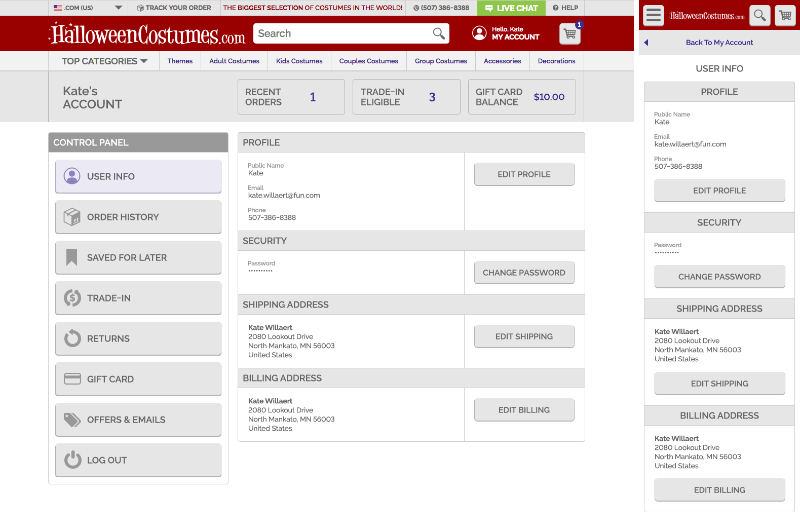Viewport: 800px width, 532px height.
Task: Click the mobile search magnifier icon
Action: (760, 16)
